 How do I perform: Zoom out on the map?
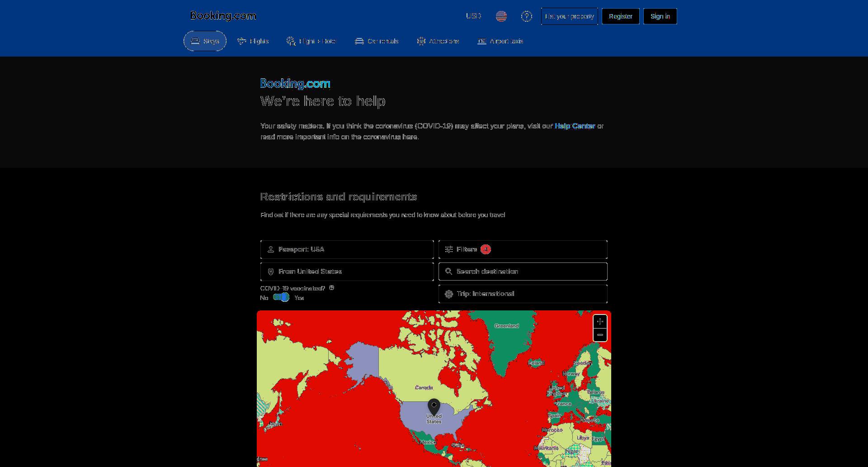(x=600, y=335)
